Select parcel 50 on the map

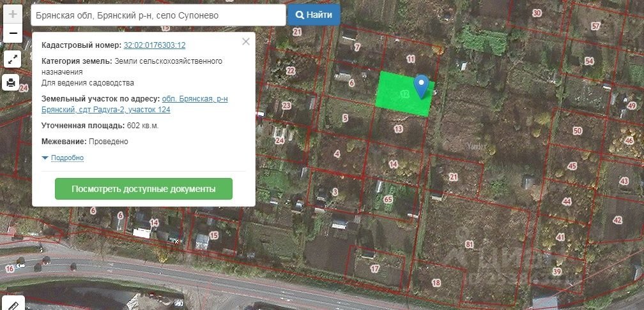point(578,131)
